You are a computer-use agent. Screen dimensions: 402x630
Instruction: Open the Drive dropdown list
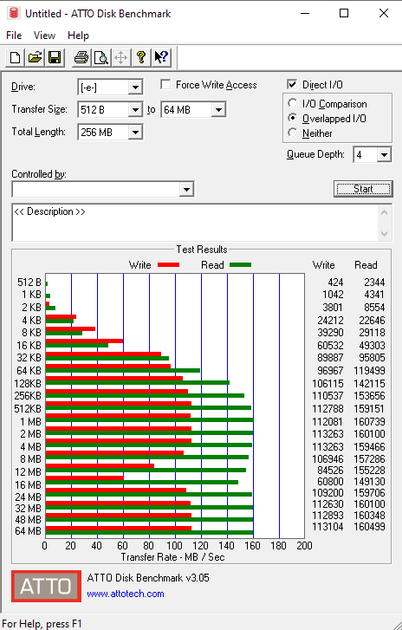coord(135,87)
